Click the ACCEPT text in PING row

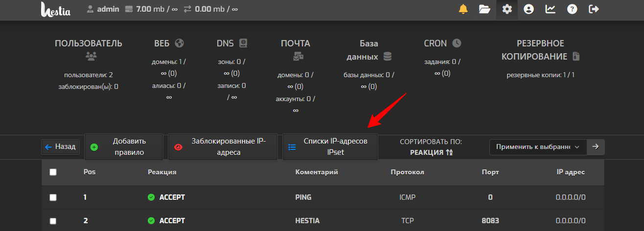(172, 197)
